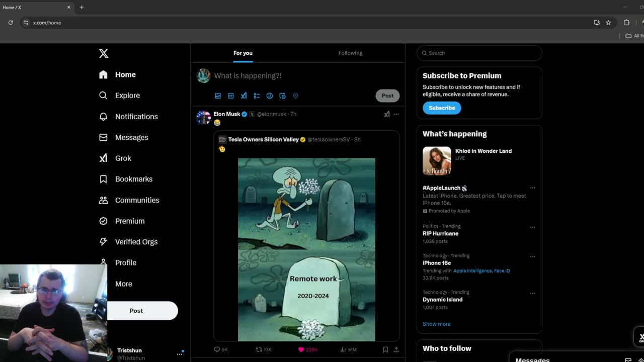Click Grok explain icon on Elon's post
The image size is (644, 362).
pyautogui.click(x=386, y=114)
